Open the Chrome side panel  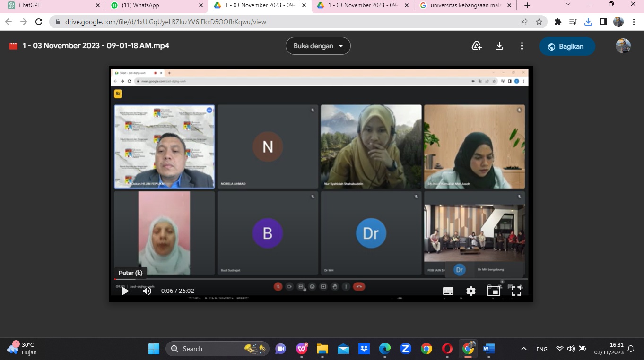(603, 22)
